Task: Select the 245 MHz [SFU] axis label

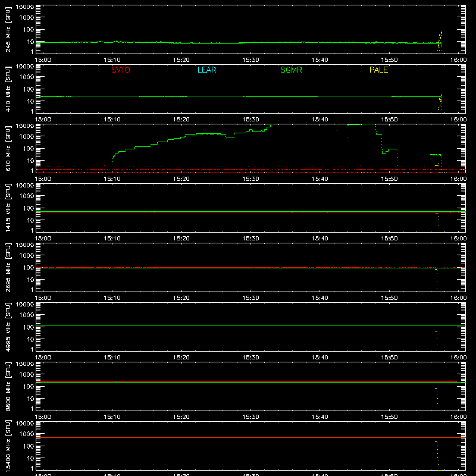Action: 8,29
